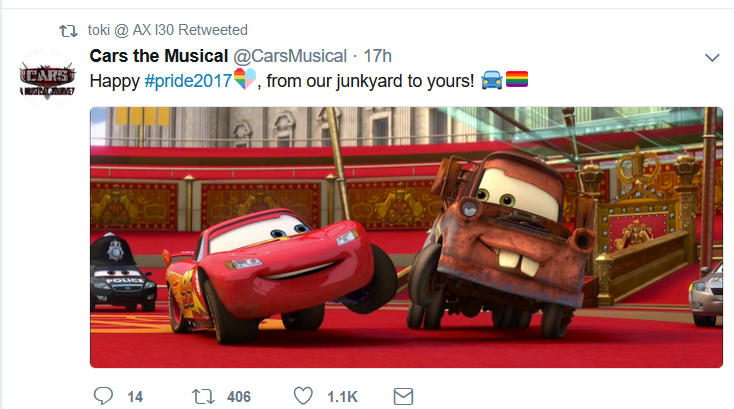The image size is (734, 409).
Task: Click the blue car emoji in tweet
Action: click(x=492, y=80)
